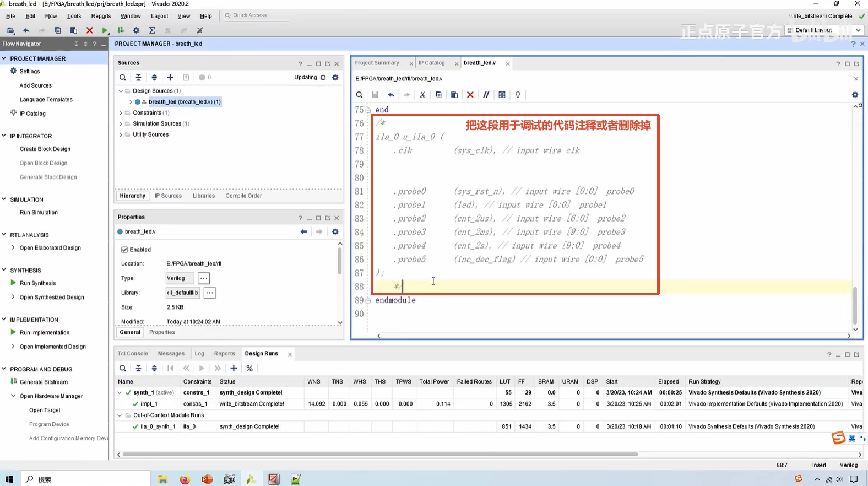Image resolution: width=868 pixels, height=486 pixels.
Task: Click the Program Device icon in main toolbar
Action: click(x=121, y=30)
